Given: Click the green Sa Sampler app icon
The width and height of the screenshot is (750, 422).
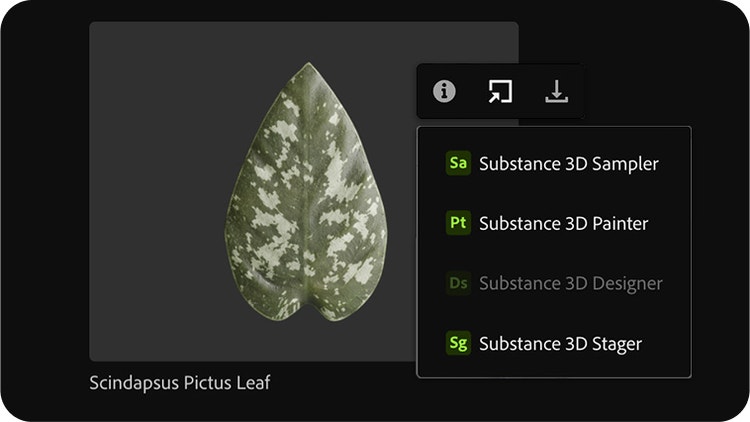Looking at the screenshot, I should 458,163.
